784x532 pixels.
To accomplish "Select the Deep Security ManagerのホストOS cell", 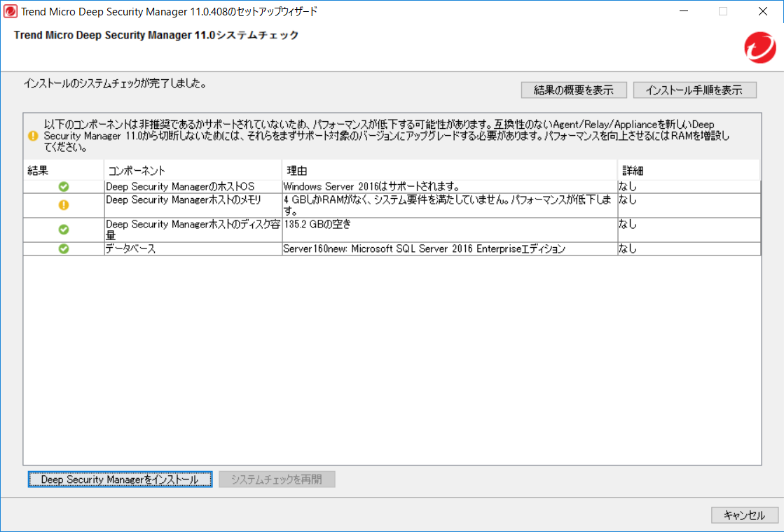I will pyautogui.click(x=193, y=186).
